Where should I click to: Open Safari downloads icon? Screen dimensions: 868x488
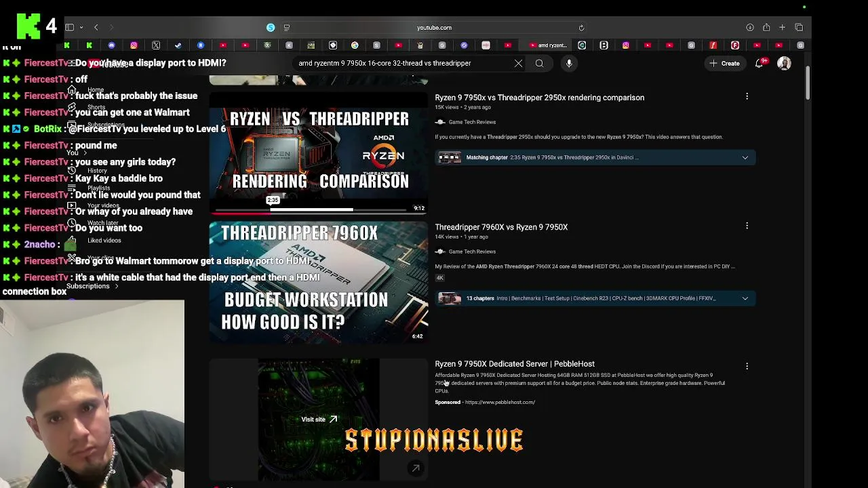750,27
